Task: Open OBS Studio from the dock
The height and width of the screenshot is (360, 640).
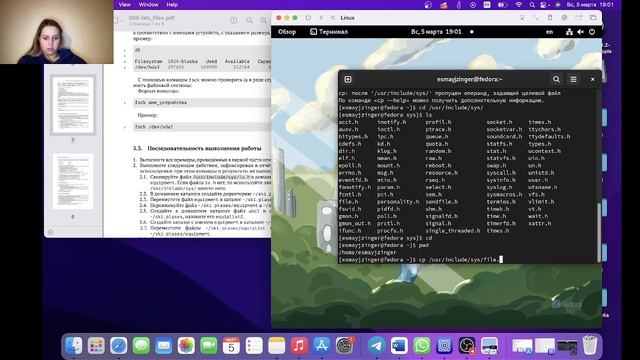Action: click(x=467, y=346)
